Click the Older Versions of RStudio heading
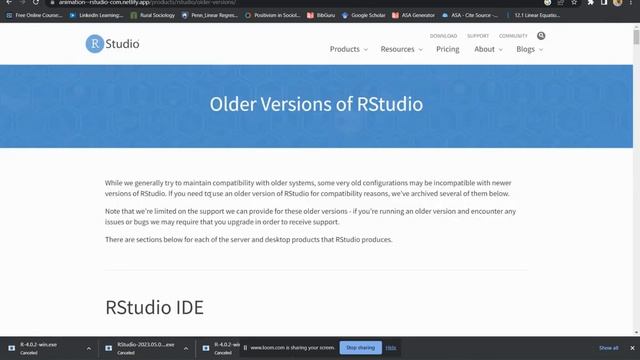The image size is (640, 360). coord(316,104)
